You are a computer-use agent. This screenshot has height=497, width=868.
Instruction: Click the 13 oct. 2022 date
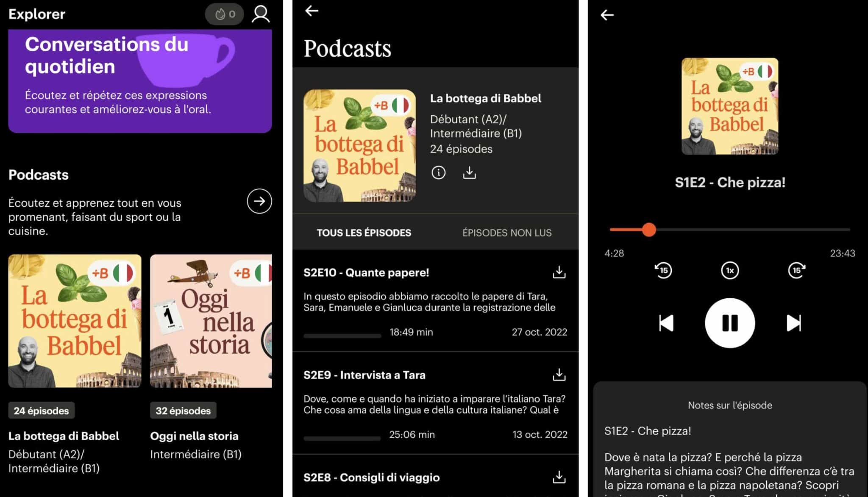(x=540, y=434)
